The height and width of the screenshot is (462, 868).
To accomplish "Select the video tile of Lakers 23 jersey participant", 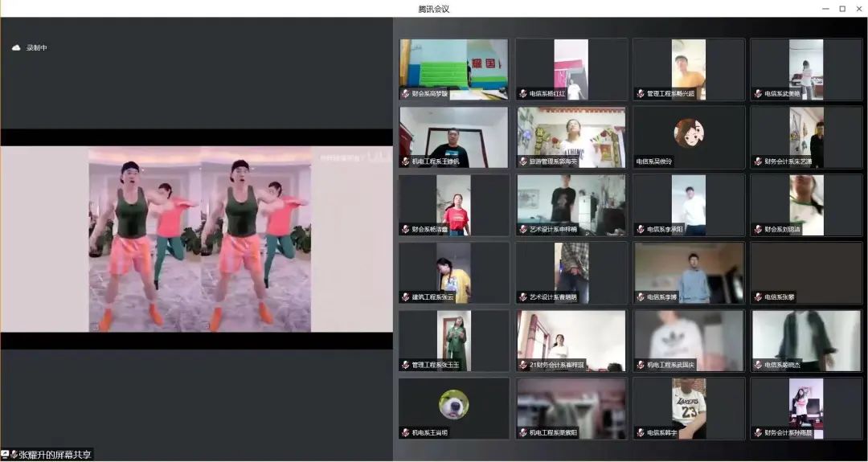I will tap(689, 408).
